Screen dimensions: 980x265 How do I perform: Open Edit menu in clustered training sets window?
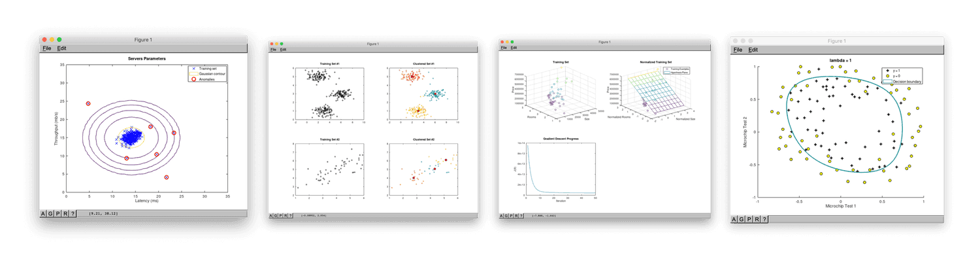click(x=283, y=50)
